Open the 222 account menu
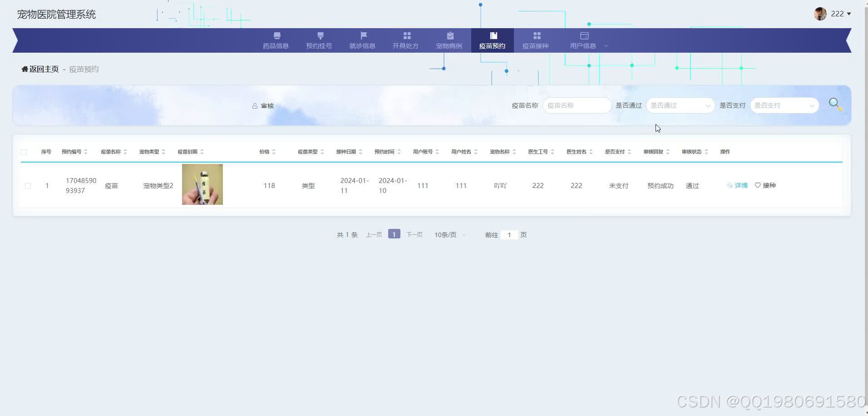Image resolution: width=868 pixels, height=416 pixels. pyautogui.click(x=837, y=13)
